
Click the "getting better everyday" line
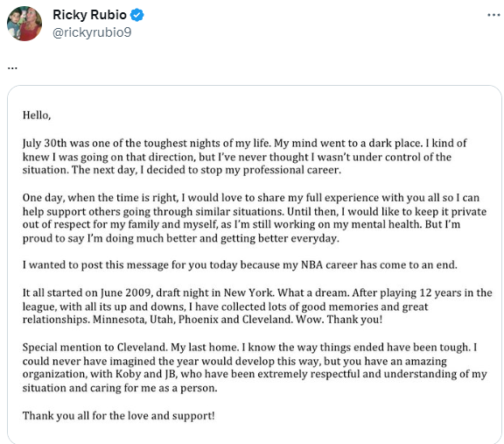point(181,238)
